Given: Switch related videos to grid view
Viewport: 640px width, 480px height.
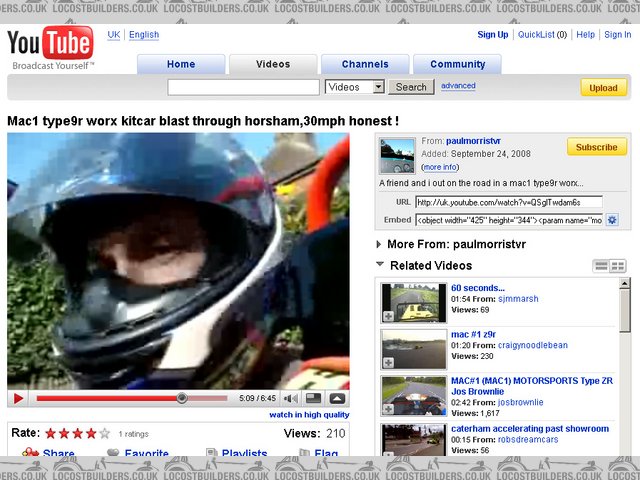Looking at the screenshot, I should tap(618, 266).
